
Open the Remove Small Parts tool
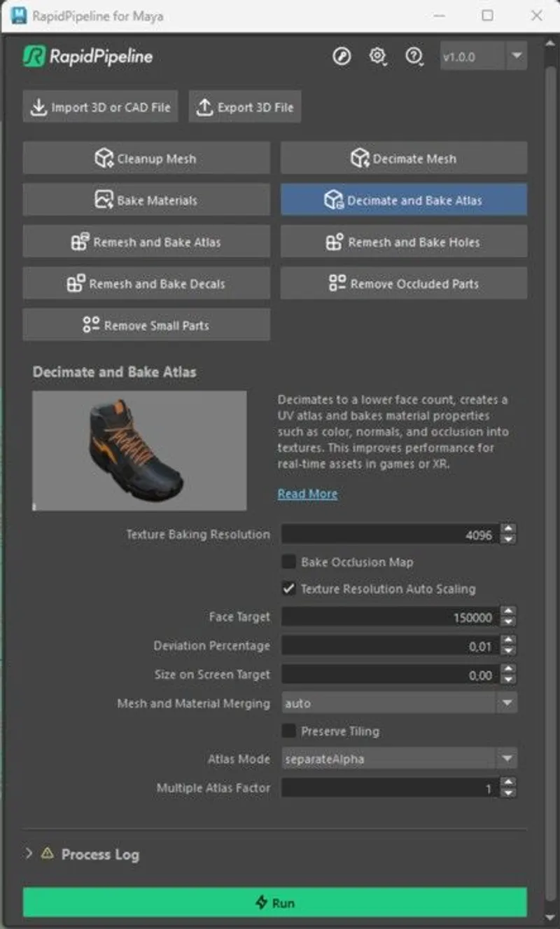pos(146,324)
